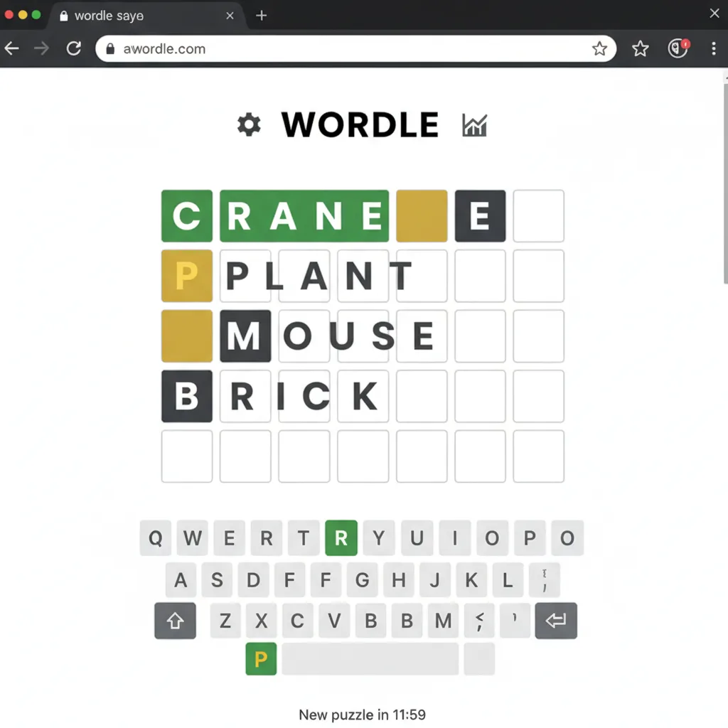This screenshot has width=728, height=728.
Task: Tap the I key
Action: tap(455, 538)
